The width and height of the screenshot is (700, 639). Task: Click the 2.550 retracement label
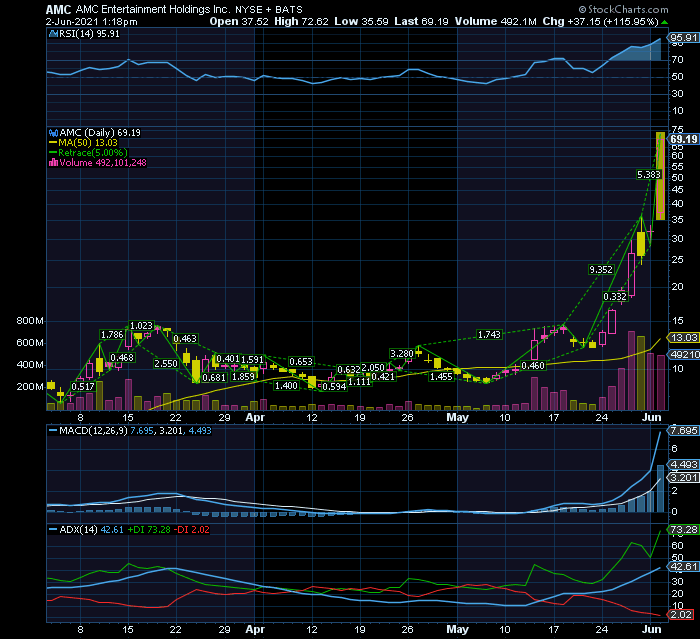click(166, 364)
